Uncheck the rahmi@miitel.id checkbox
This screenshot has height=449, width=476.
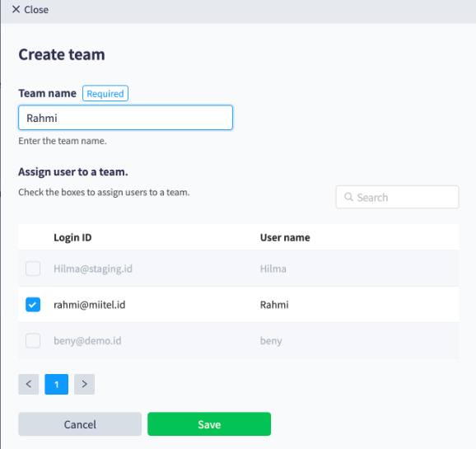pos(33,304)
